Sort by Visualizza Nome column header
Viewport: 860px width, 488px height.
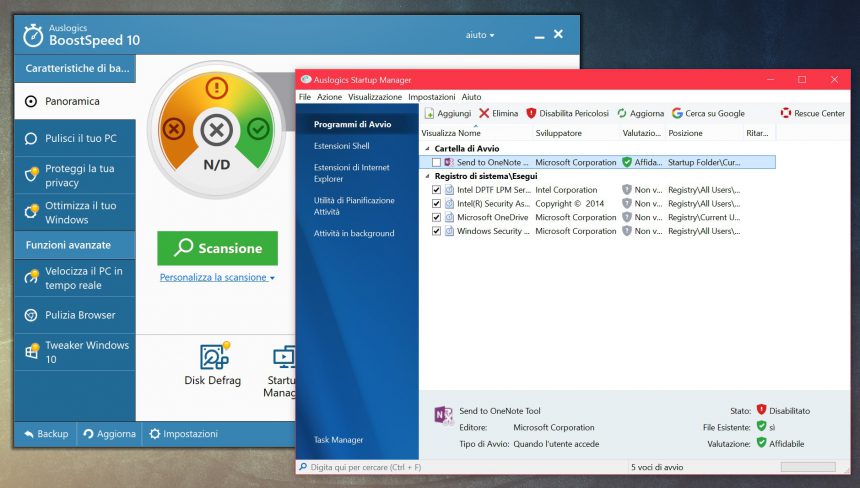[x=476, y=133]
